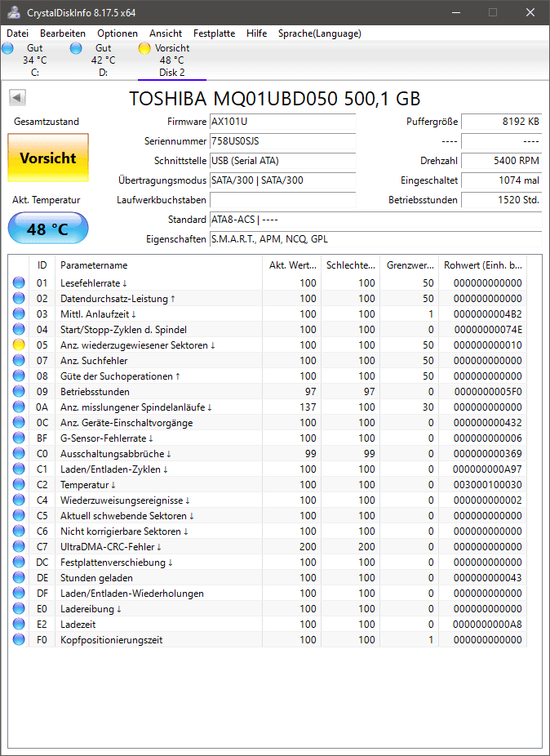Click the status icon for Laden/Entladen-Zyklen
This screenshot has height=756, width=550.
pos(19,469)
